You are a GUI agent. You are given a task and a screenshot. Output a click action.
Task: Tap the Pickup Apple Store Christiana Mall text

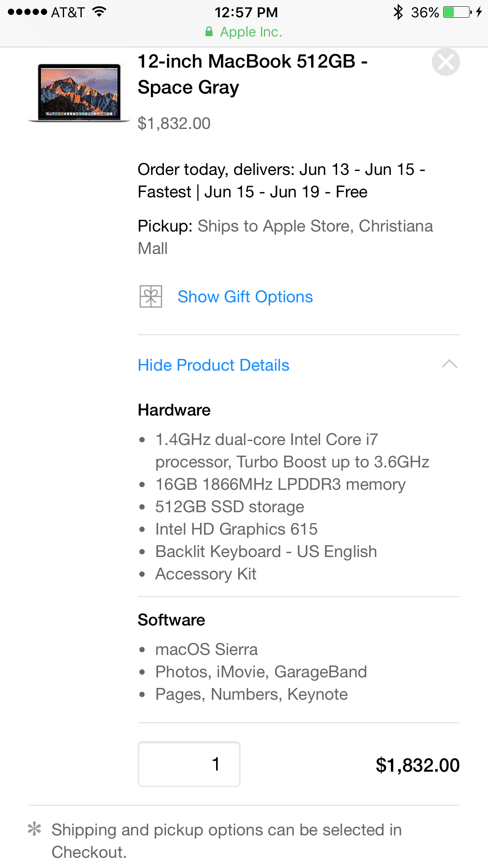(285, 237)
